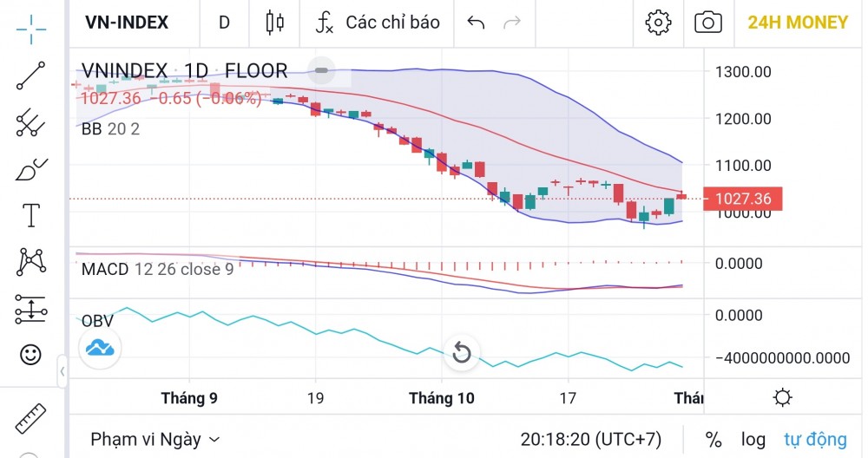Click the 24H MONEY link
Image resolution: width=868 pixels, height=458 pixels.
point(798,23)
